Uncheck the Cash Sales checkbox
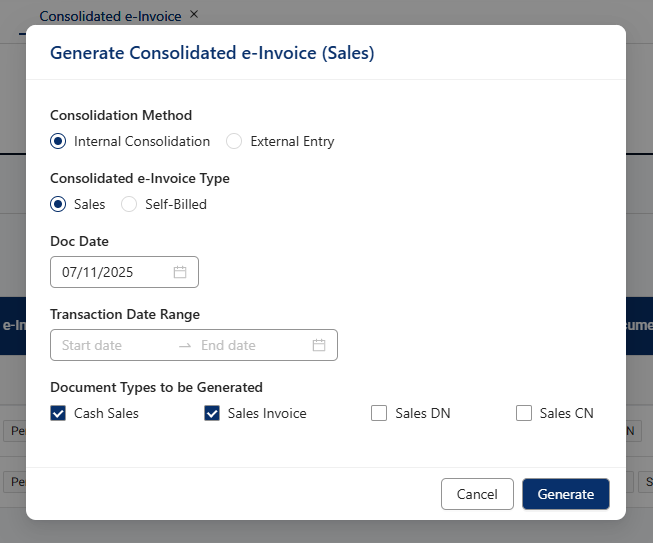The image size is (653, 543). [58, 413]
